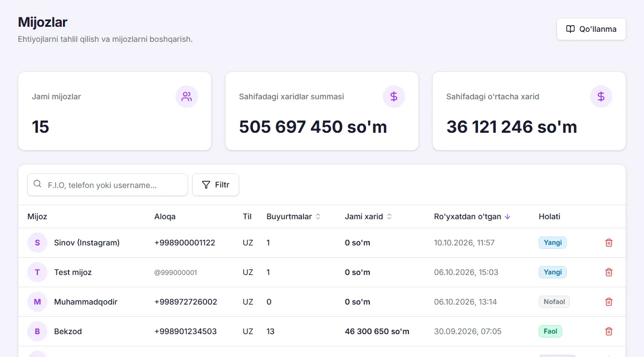Select customer name Sinov (Instagram)
644x357 pixels.
(x=87, y=243)
